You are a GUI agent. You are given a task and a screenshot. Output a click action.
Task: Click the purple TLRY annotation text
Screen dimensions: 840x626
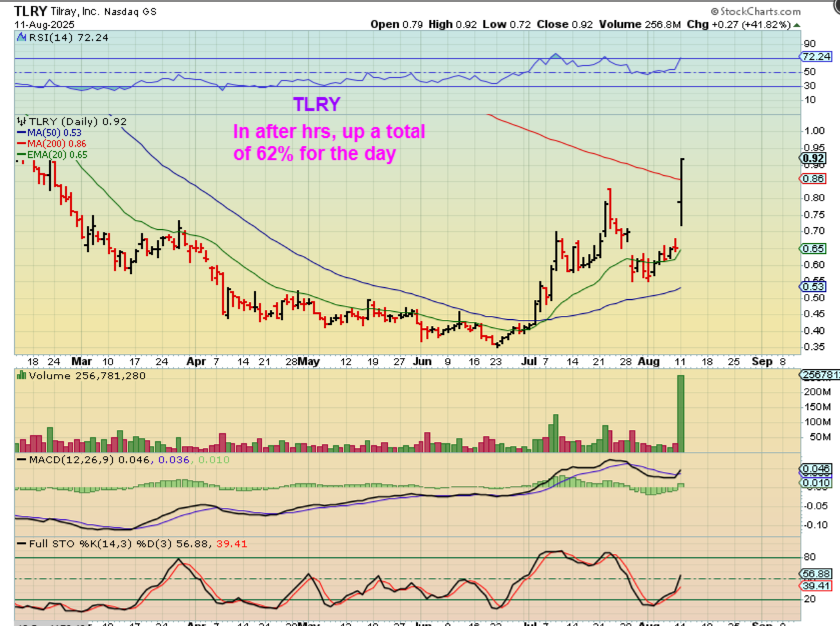317,104
